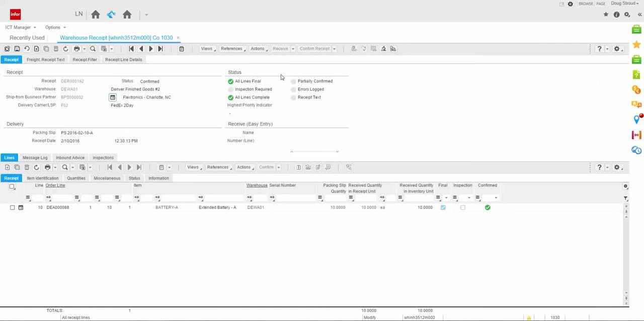Click the Print icon in the receipt toolbar
The height and width of the screenshot is (321, 644).
[76, 49]
